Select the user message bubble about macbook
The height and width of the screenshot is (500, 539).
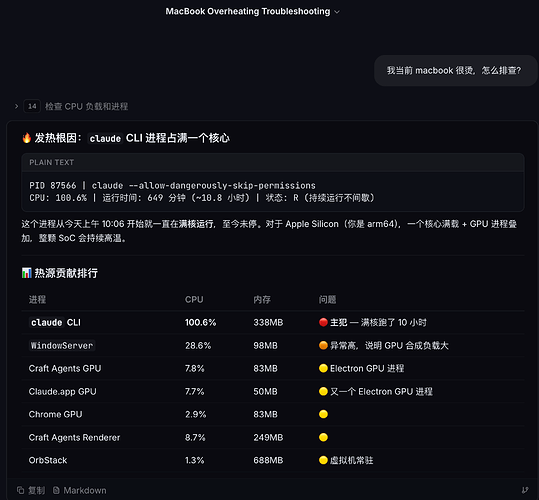(455, 70)
